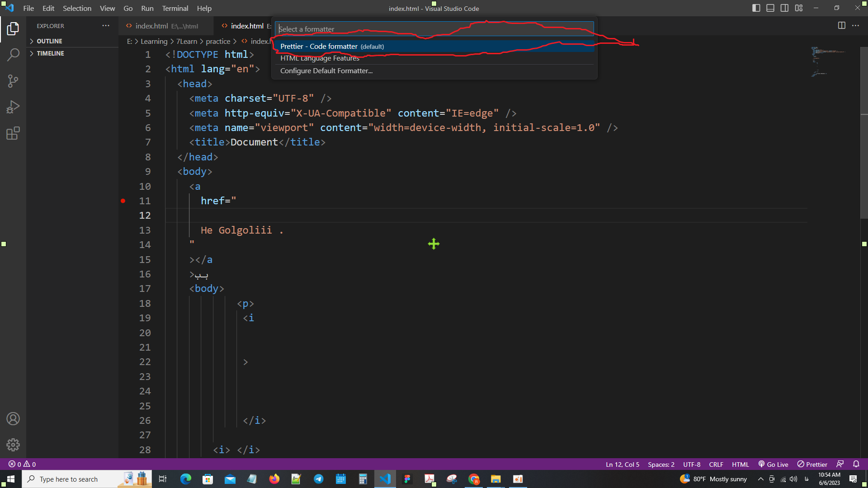The image size is (868, 488).
Task: Click the Source Control panel icon
Action: (13, 80)
